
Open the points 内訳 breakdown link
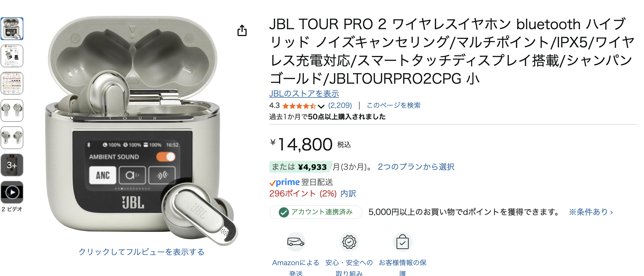(x=348, y=194)
